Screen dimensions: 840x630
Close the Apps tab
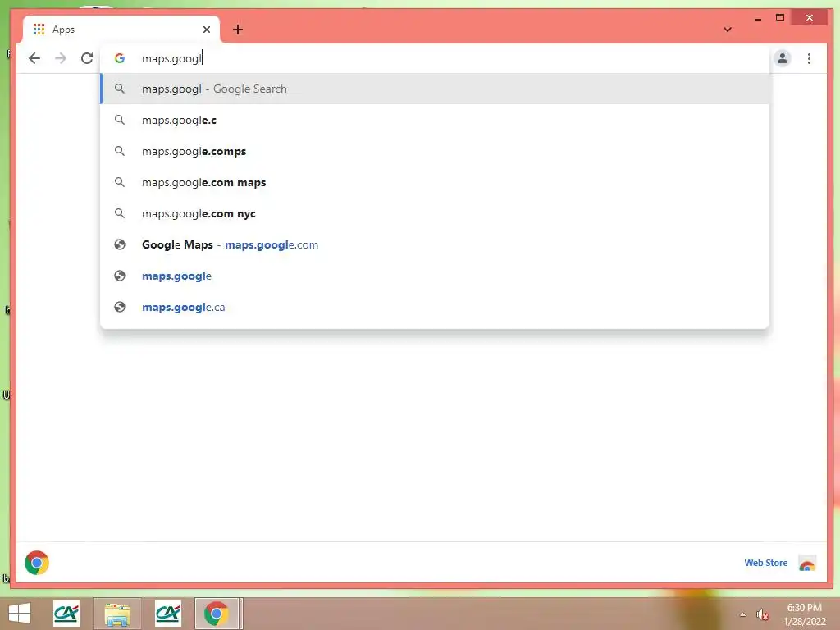206,30
